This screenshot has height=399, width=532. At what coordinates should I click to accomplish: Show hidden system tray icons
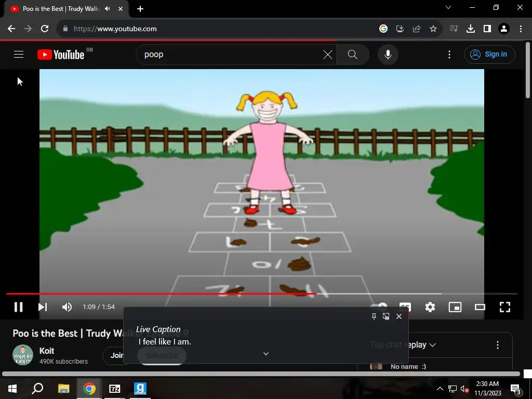[x=440, y=389]
